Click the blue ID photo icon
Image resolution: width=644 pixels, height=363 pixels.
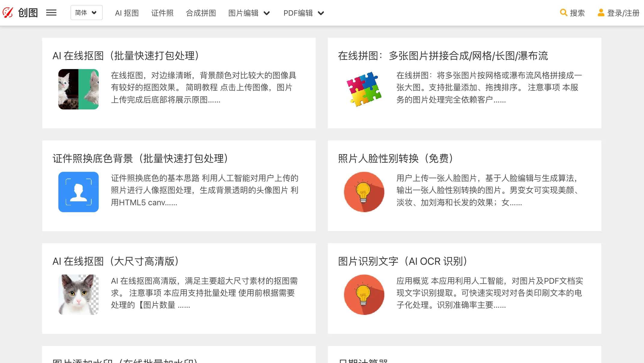tap(78, 192)
